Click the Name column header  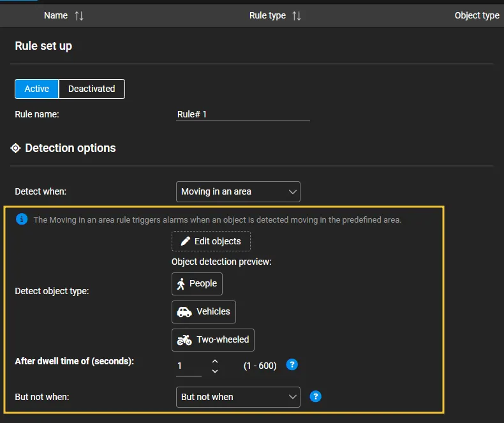(56, 15)
